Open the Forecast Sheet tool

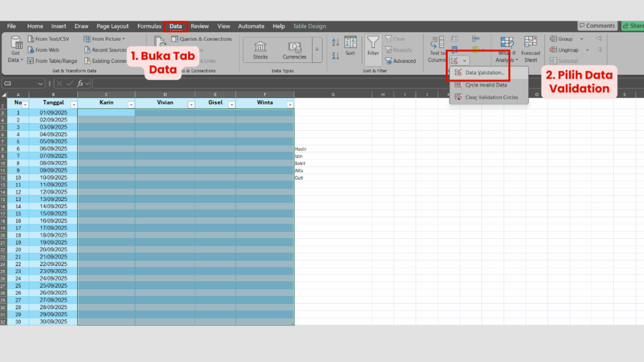[530, 50]
